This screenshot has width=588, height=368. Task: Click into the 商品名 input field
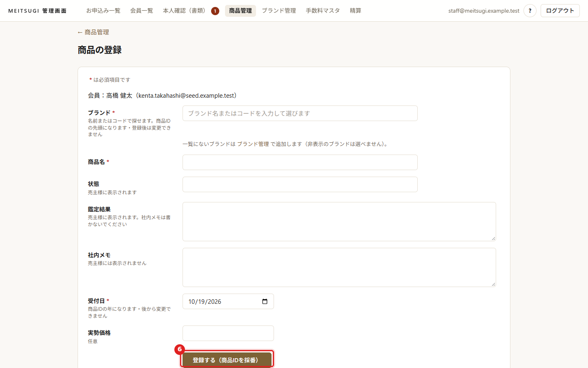(x=300, y=162)
